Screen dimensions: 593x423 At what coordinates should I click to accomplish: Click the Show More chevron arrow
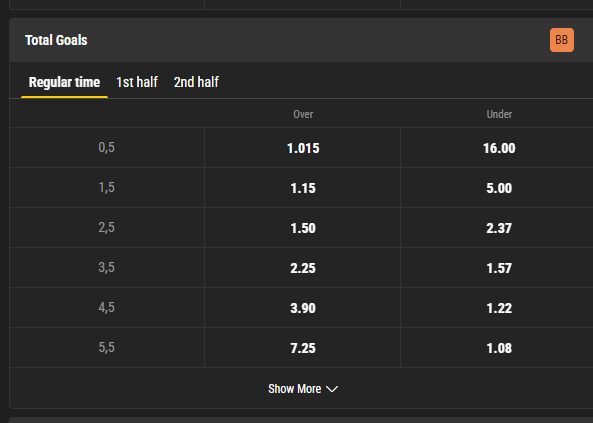tap(332, 389)
